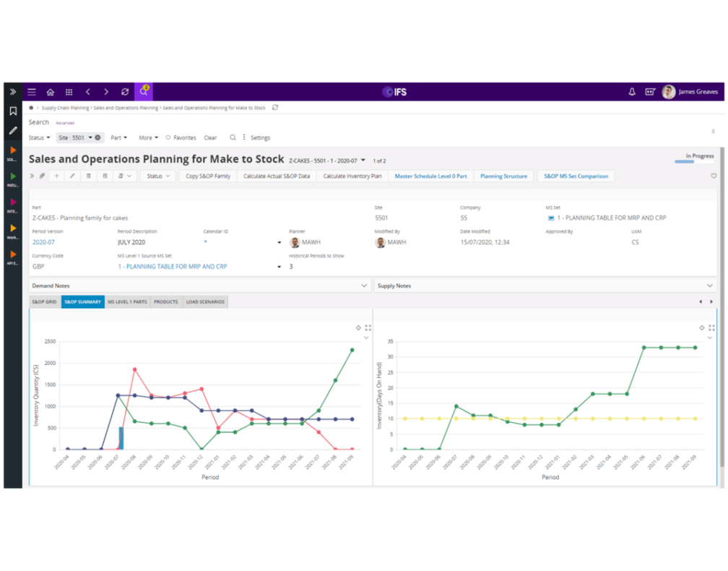Open the MS LEVEL 1 PARTS tab
Viewport: 728px width, 571px height.
coord(127,301)
